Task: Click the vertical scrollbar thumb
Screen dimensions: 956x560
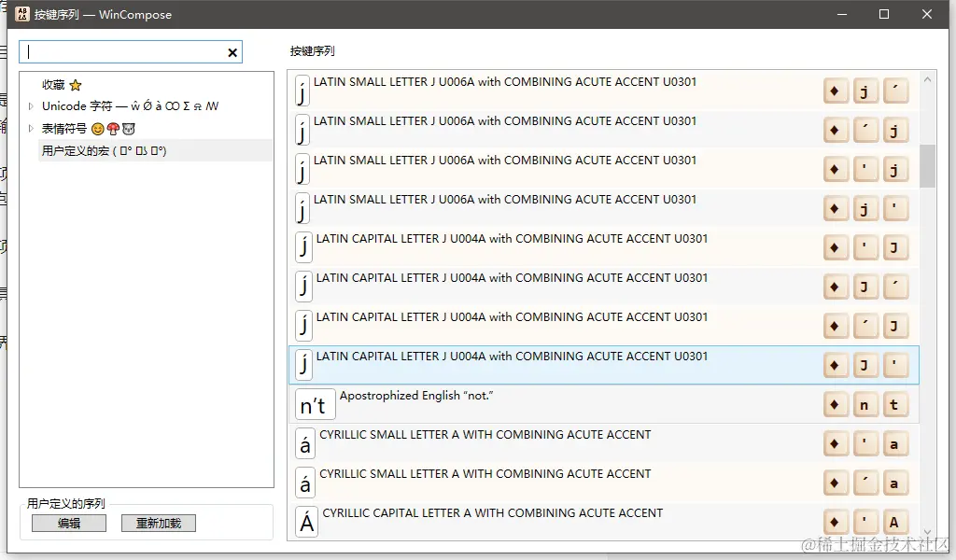Action: pos(927,166)
